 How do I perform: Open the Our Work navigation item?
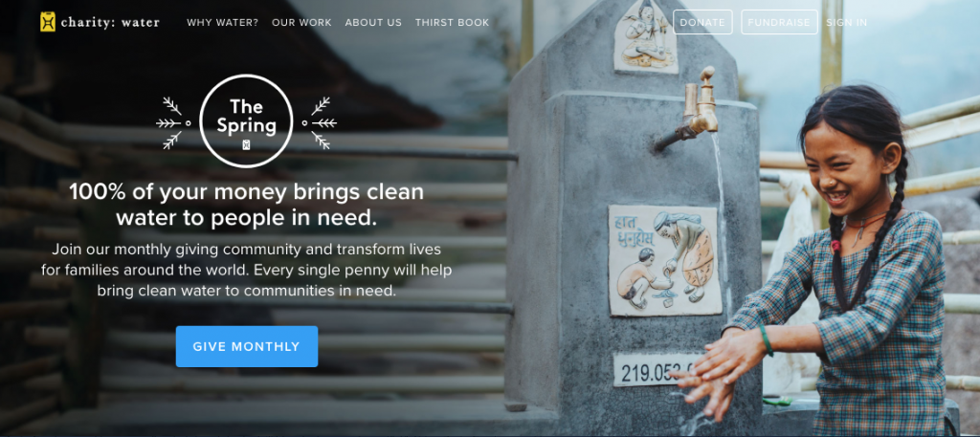tap(301, 23)
